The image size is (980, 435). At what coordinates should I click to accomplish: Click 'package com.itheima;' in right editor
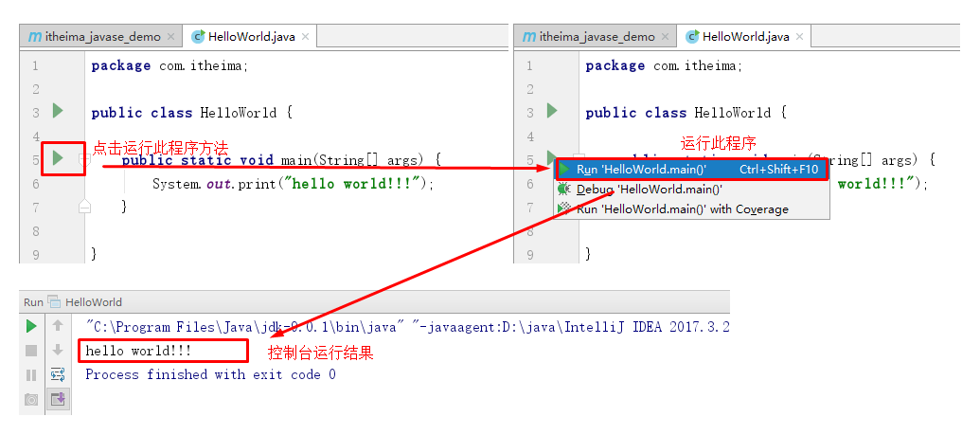click(664, 65)
